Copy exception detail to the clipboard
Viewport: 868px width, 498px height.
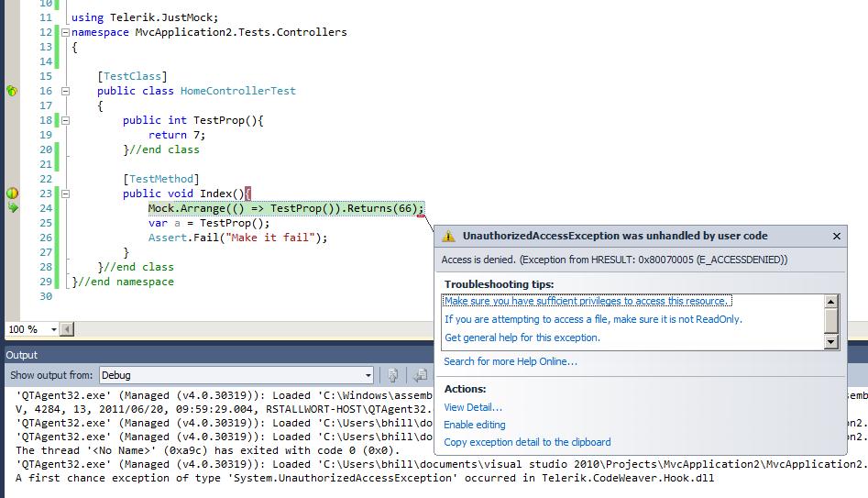point(527,442)
